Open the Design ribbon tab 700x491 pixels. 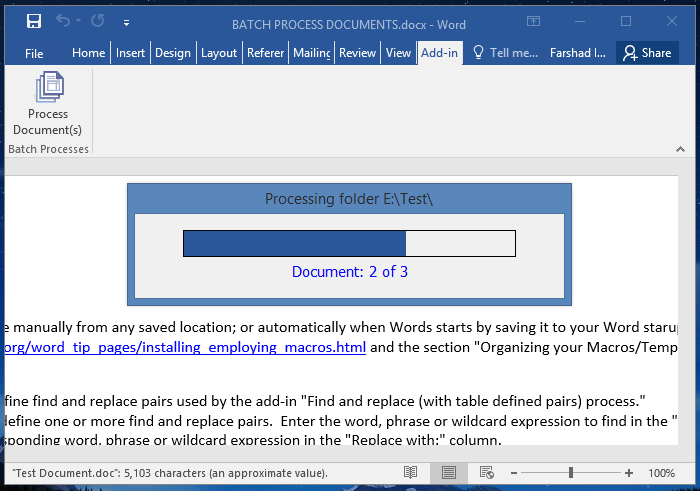tap(172, 53)
